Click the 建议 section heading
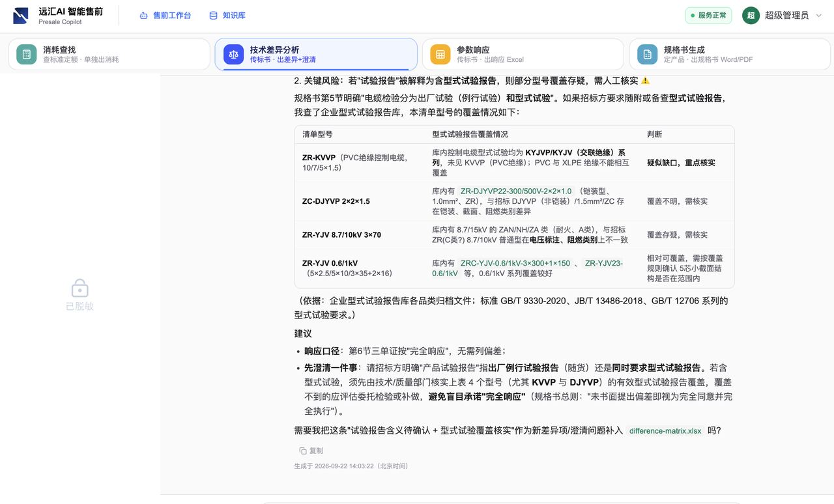Screen dimensions: 834x504 pyautogui.click(x=303, y=334)
